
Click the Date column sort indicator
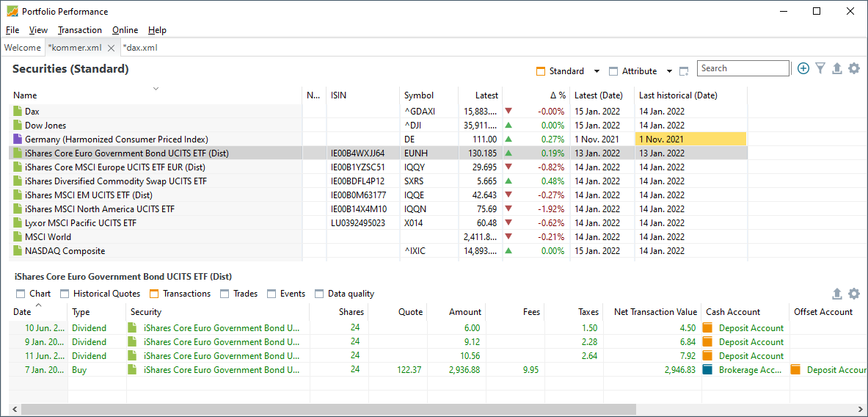(38, 305)
